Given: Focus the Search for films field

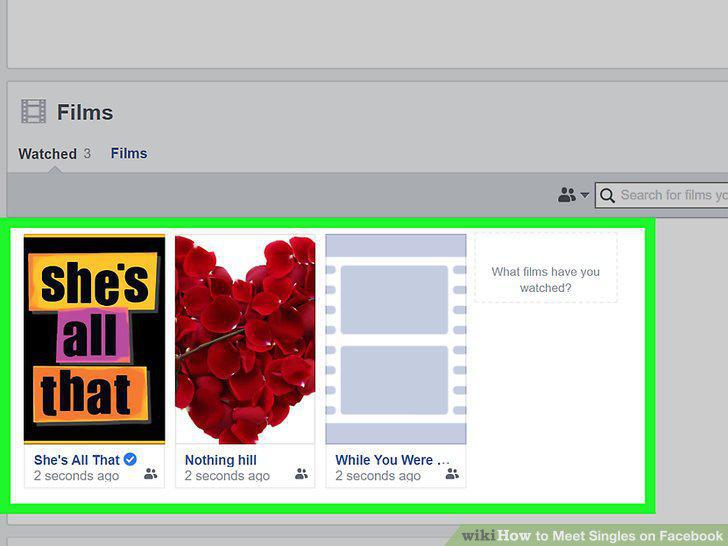Looking at the screenshot, I should click(662, 195).
